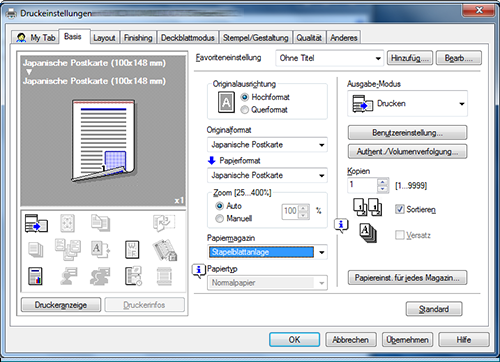Click the Abbrechen button
The image size is (500, 362).
point(351,340)
